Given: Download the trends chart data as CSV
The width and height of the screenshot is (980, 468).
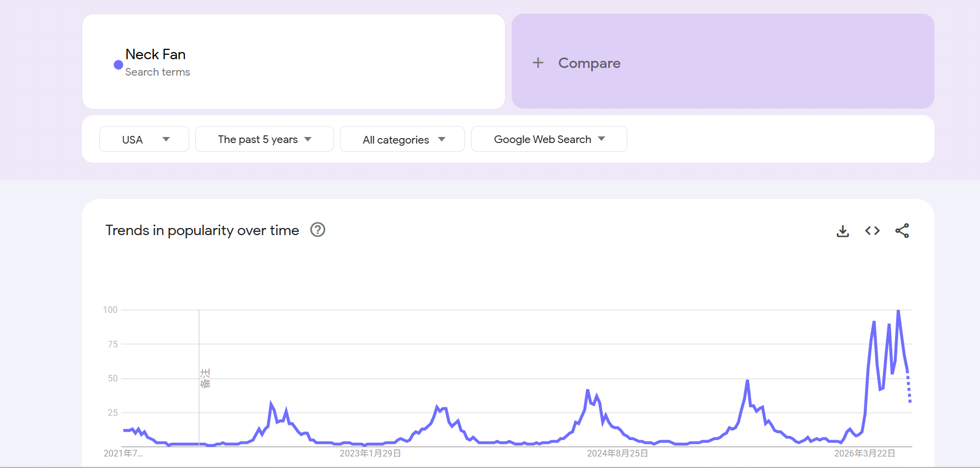Looking at the screenshot, I should [x=843, y=231].
